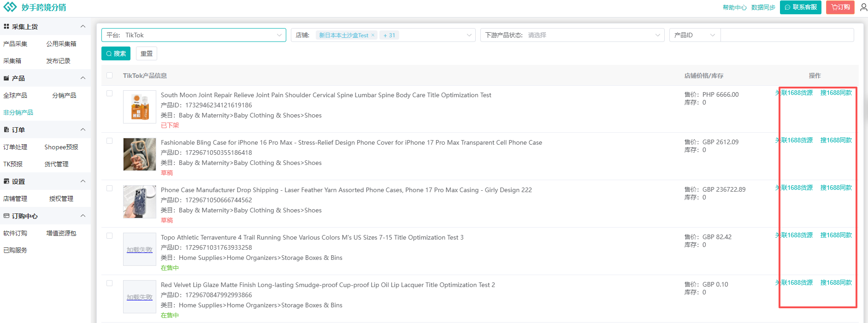
Task: Remove the 新日本本土沙盒Test store tag
Action: point(372,35)
